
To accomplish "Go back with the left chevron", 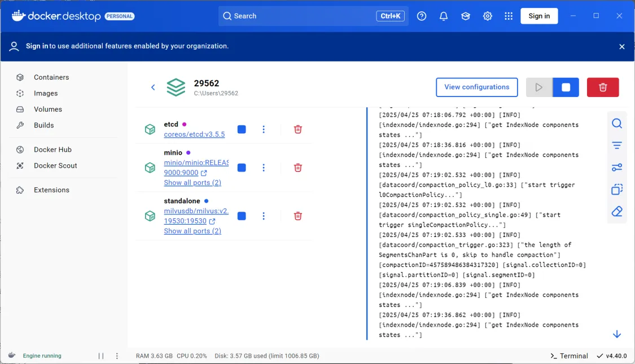I will pyautogui.click(x=153, y=87).
